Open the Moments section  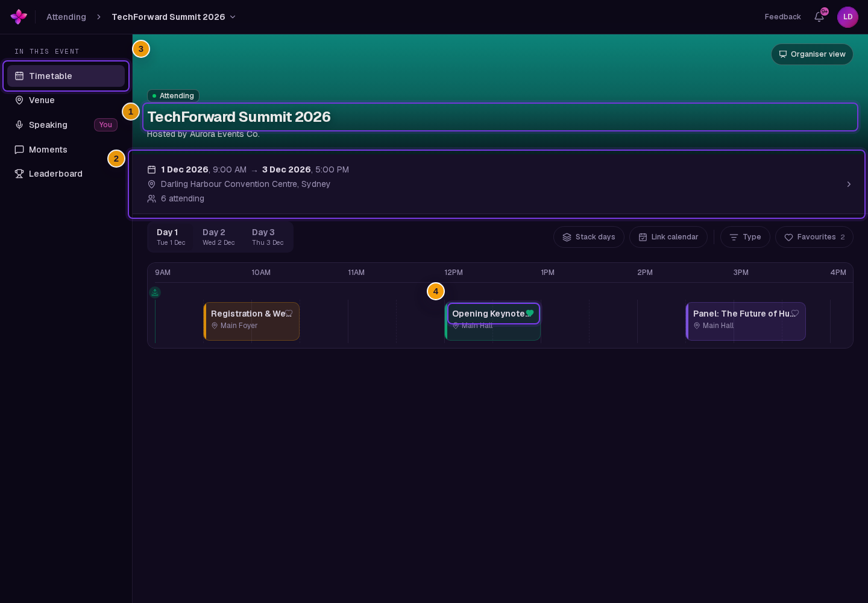(66, 150)
